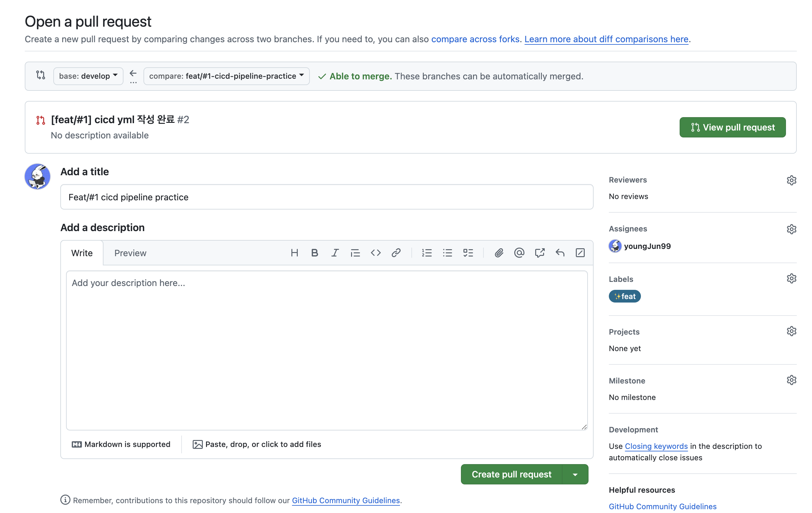Insert a task list icon
The height and width of the screenshot is (513, 812).
point(468,253)
